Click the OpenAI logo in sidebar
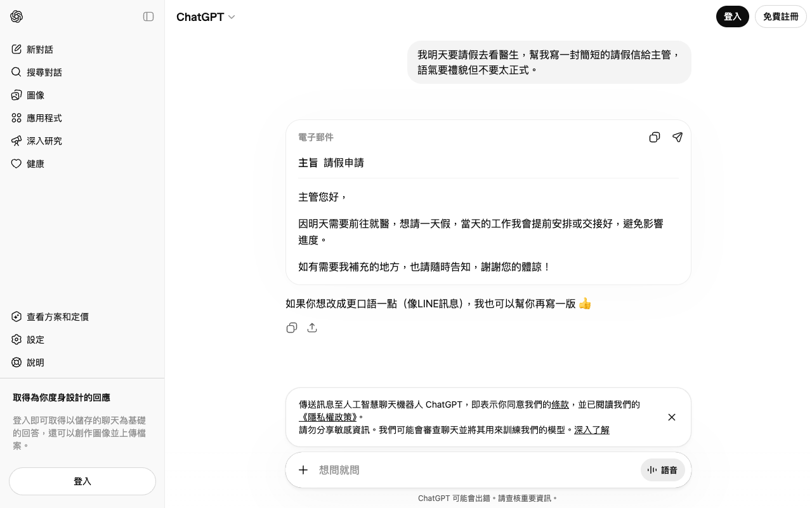Screen dimensions: 812x508 16,17
